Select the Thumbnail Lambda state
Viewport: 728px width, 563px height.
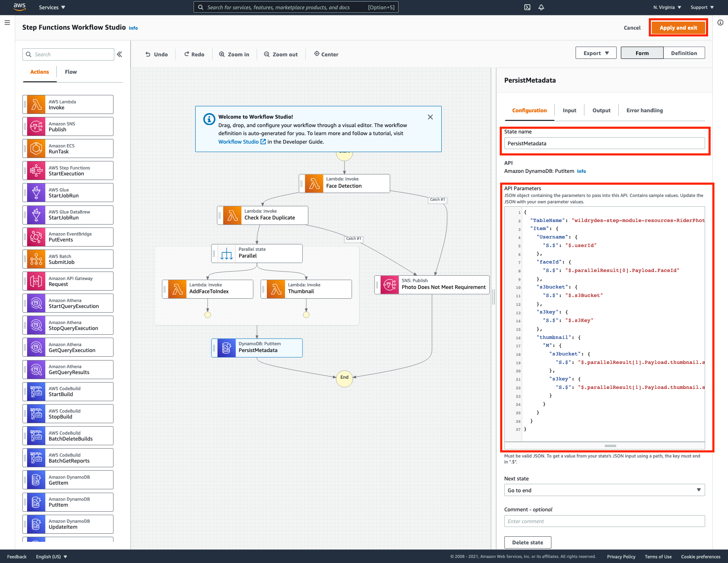point(306,289)
